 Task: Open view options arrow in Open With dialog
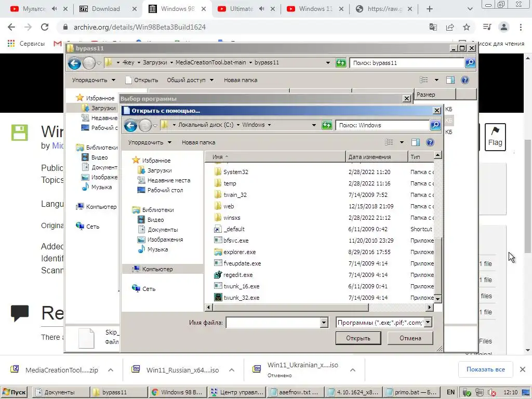402,142
